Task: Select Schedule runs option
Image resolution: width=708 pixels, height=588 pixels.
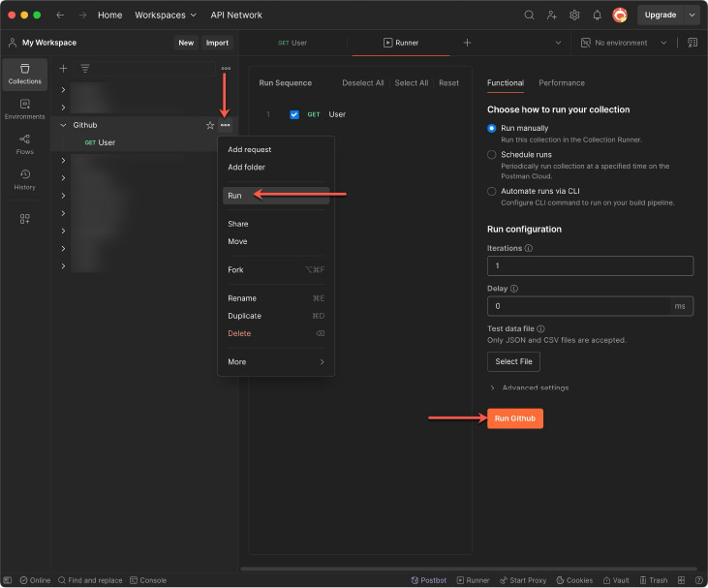Action: [x=492, y=154]
